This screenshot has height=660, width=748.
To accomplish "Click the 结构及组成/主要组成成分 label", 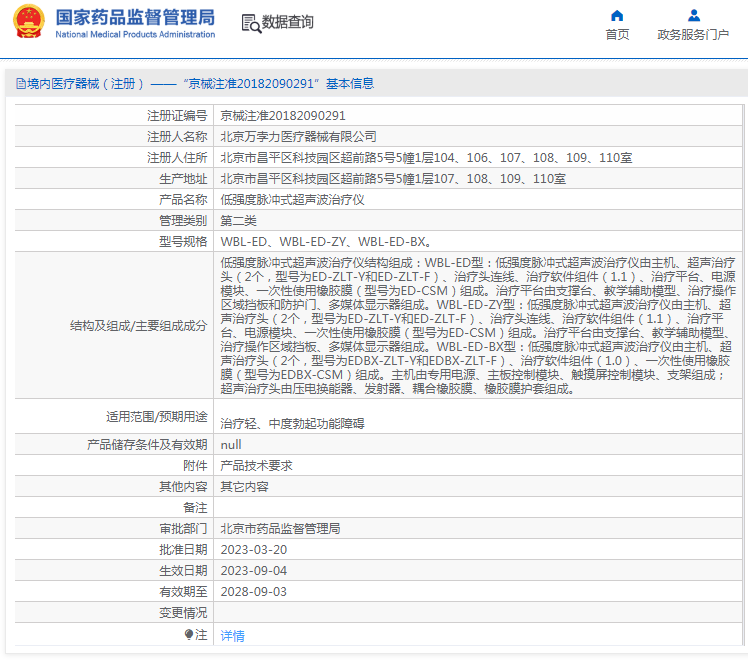I will click(x=139, y=326).
